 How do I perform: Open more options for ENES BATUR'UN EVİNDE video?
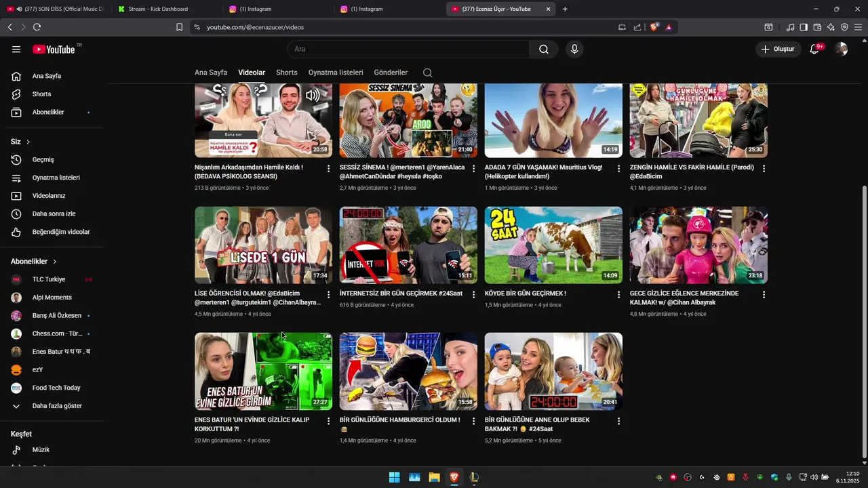pyautogui.click(x=329, y=421)
